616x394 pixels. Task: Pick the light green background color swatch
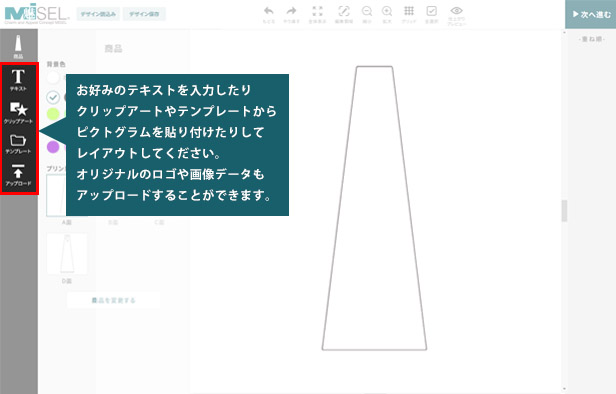[x=53, y=114]
